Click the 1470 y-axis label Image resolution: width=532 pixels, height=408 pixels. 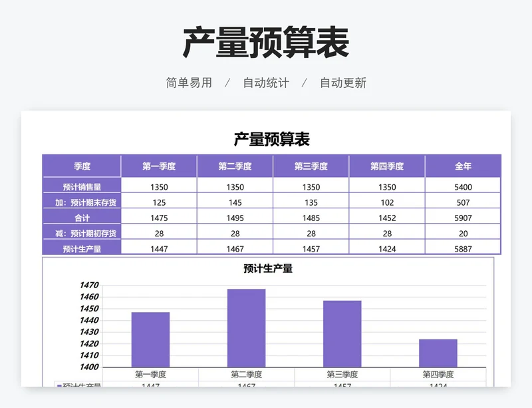point(89,286)
